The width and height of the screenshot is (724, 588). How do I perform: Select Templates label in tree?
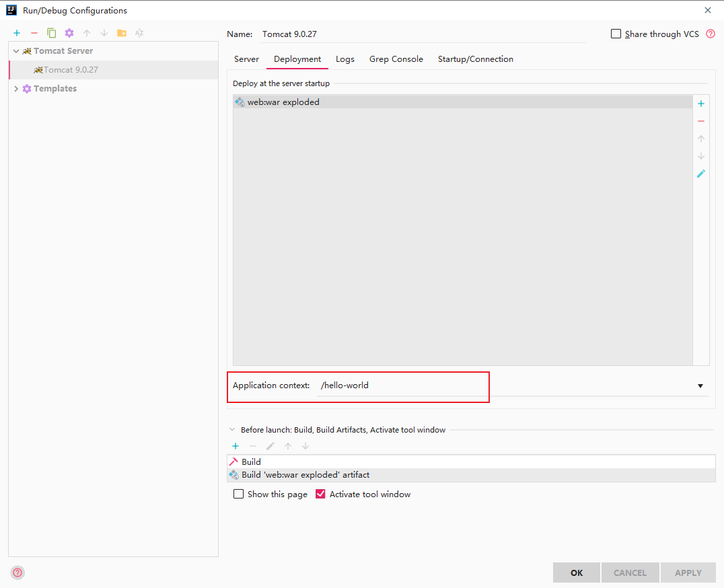pos(55,89)
